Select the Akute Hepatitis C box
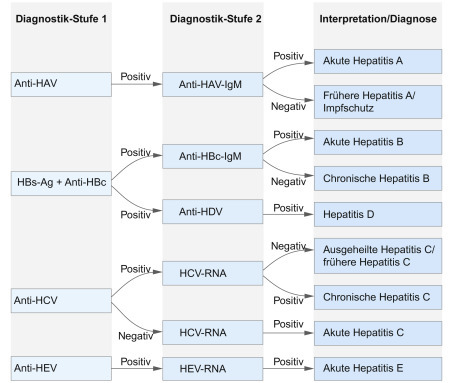Image resolution: width=453 pixels, height=383 pixels. point(378,333)
